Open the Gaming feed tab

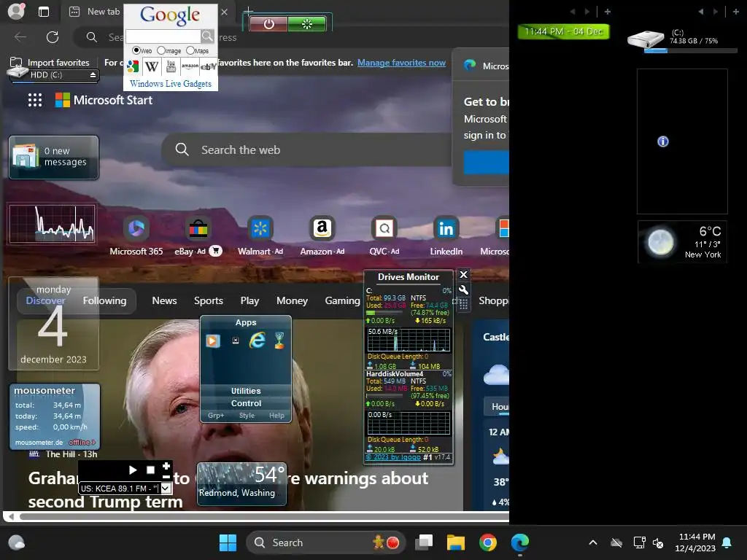343,300
